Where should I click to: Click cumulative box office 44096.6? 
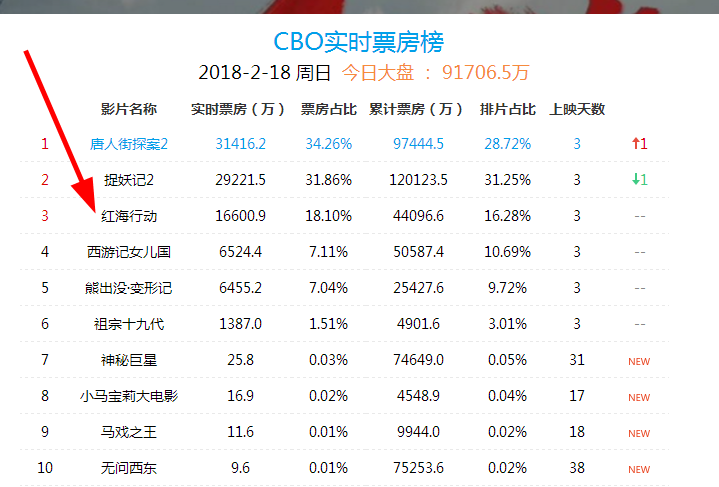point(419,216)
